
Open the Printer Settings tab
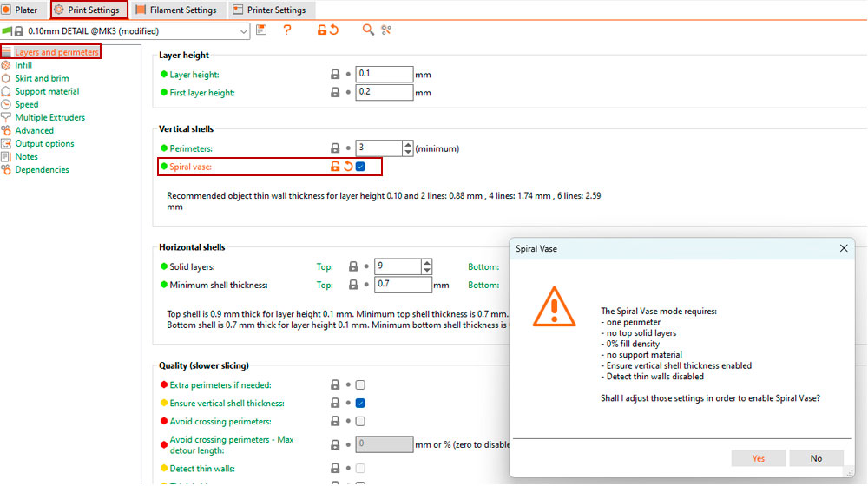[x=269, y=10]
